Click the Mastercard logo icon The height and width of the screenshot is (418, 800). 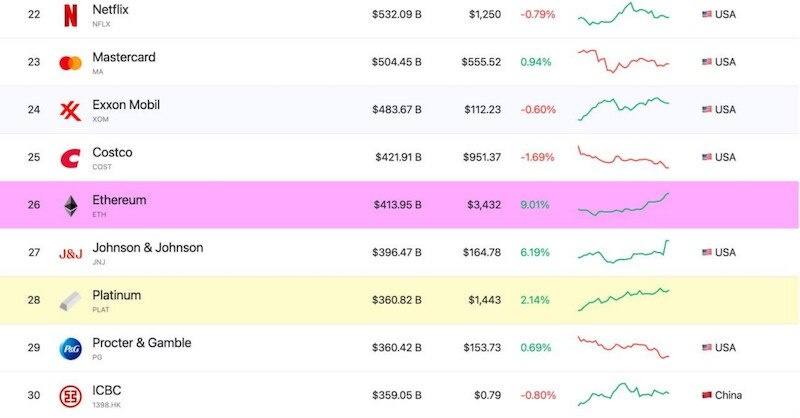[x=70, y=63]
